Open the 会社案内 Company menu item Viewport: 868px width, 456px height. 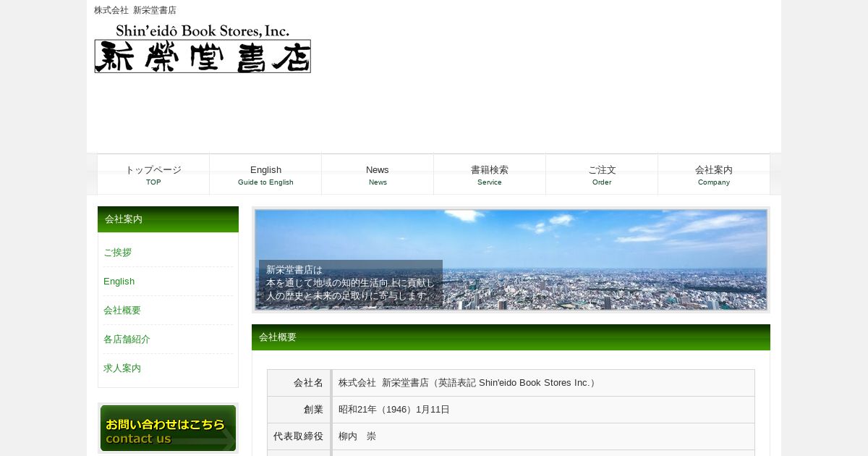point(714,174)
